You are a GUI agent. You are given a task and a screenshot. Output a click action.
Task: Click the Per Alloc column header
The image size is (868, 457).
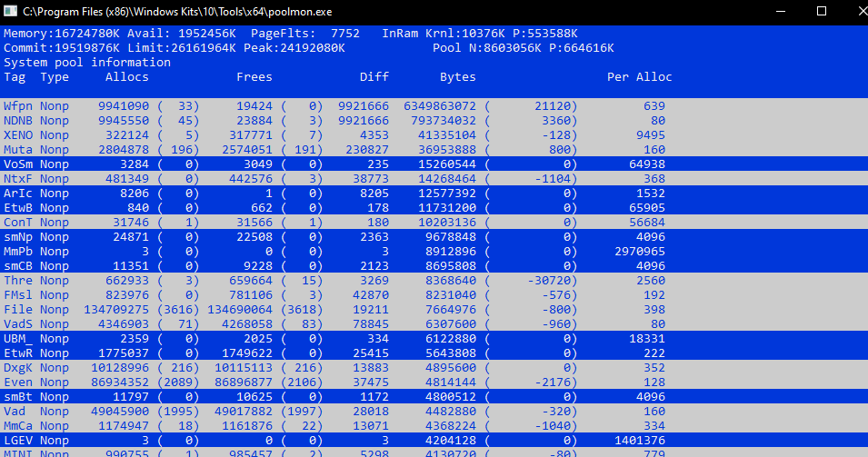coord(639,77)
